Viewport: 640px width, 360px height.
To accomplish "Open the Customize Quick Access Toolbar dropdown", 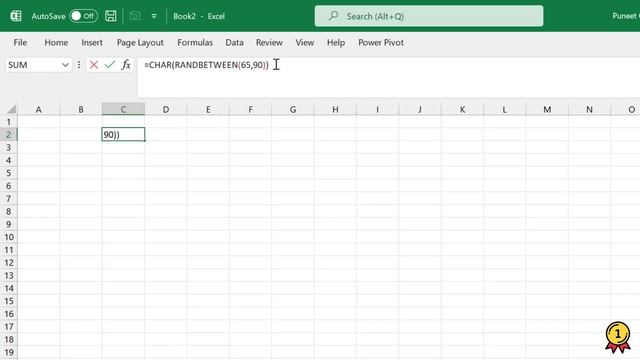I will pos(154,16).
